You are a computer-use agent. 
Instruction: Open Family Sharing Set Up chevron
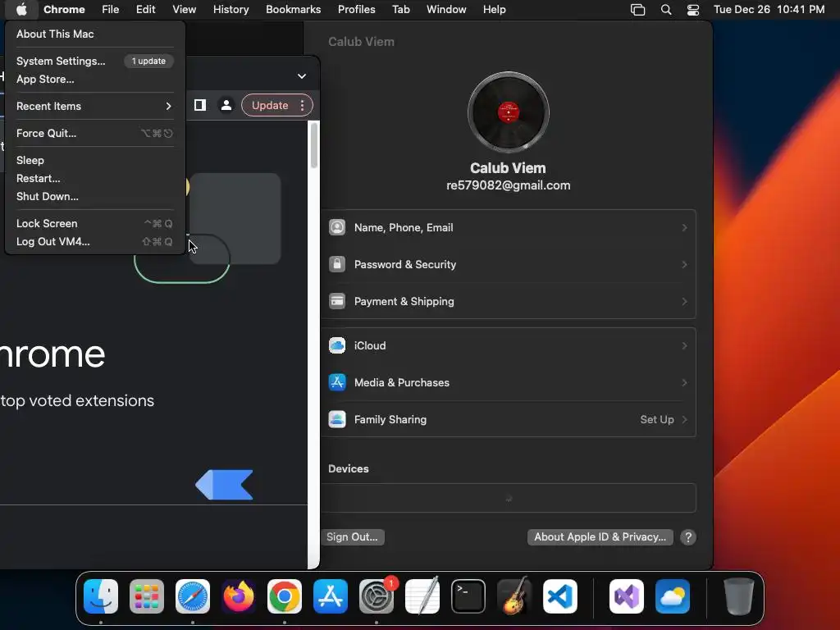pyautogui.click(x=684, y=419)
